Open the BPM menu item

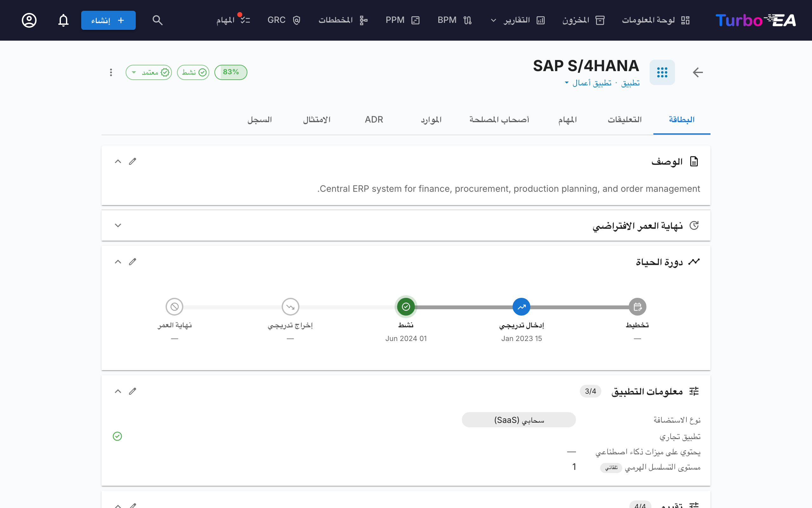pos(455,20)
